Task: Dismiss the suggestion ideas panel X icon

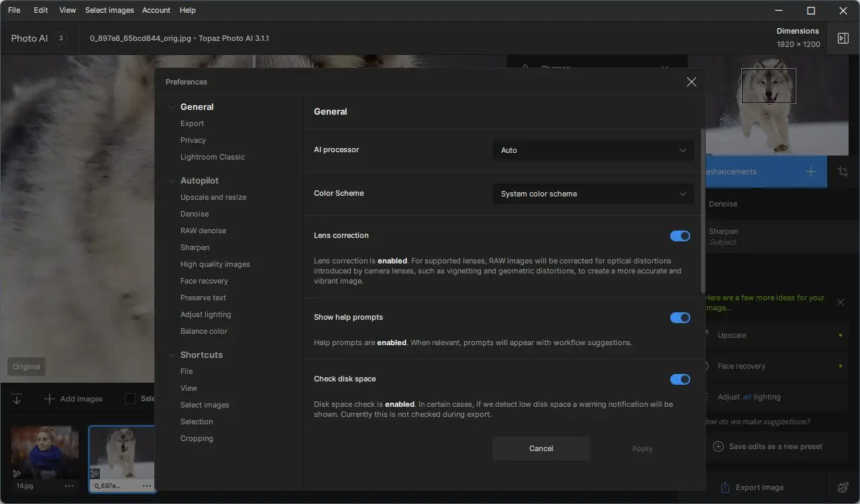Action: pyautogui.click(x=841, y=303)
